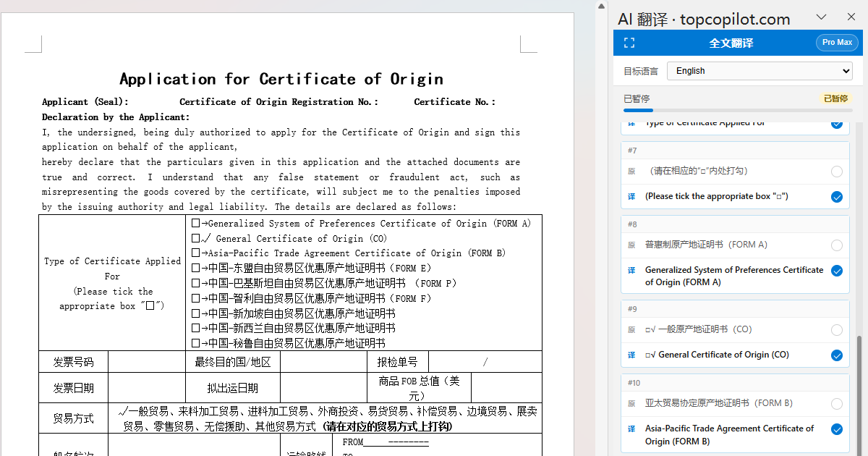Select the translation radio in card #7
868x456 pixels.
pos(837,197)
